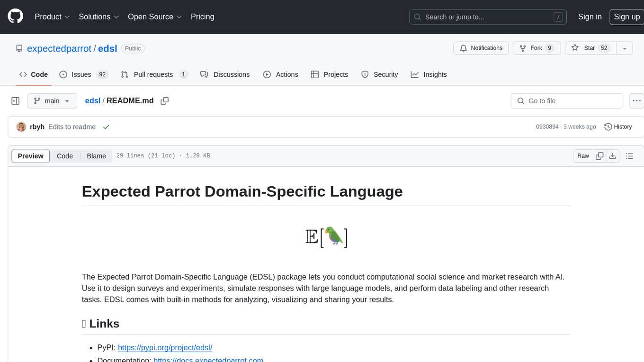Open the rbyh author profile link
This screenshot has height=362, width=644.
click(x=37, y=127)
